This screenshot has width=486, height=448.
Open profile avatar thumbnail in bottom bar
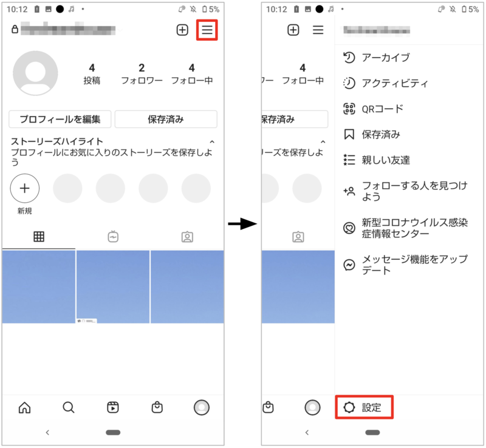pos(202,407)
